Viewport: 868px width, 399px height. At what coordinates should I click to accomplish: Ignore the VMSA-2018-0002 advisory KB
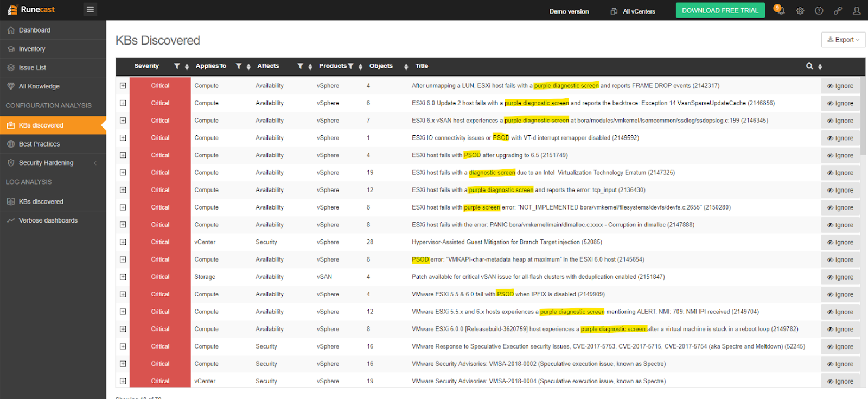coord(840,364)
